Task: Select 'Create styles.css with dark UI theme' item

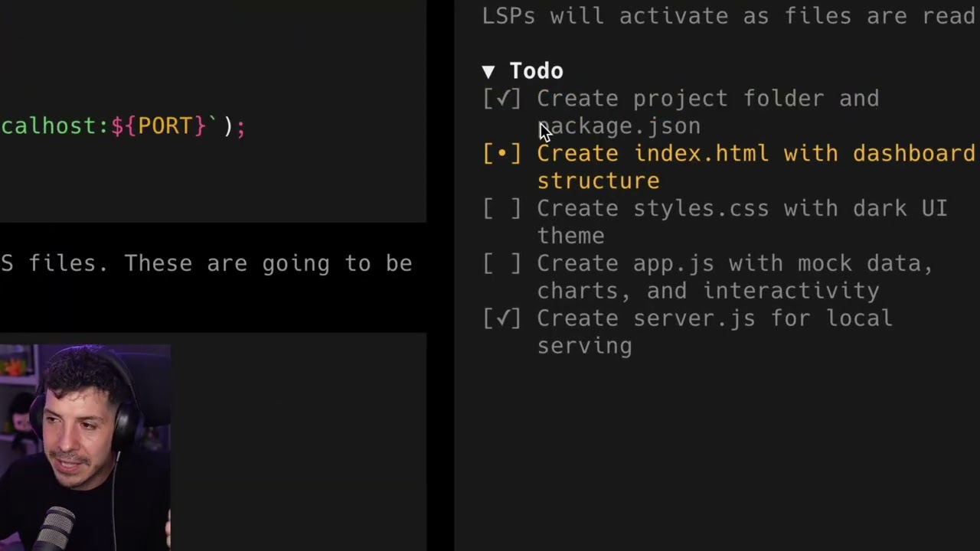Action: coord(743,222)
